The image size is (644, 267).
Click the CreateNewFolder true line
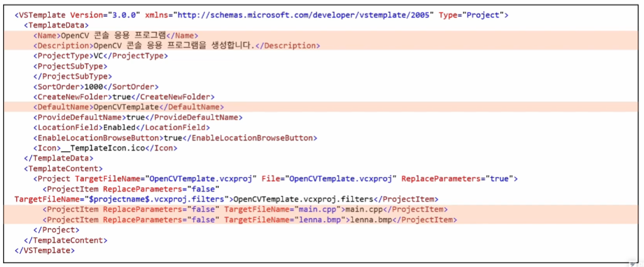124,97
